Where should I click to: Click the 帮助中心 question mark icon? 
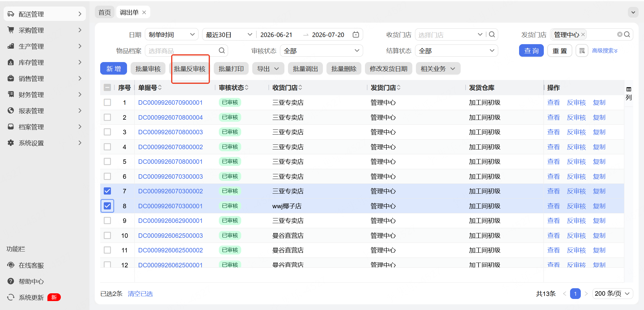[11, 281]
